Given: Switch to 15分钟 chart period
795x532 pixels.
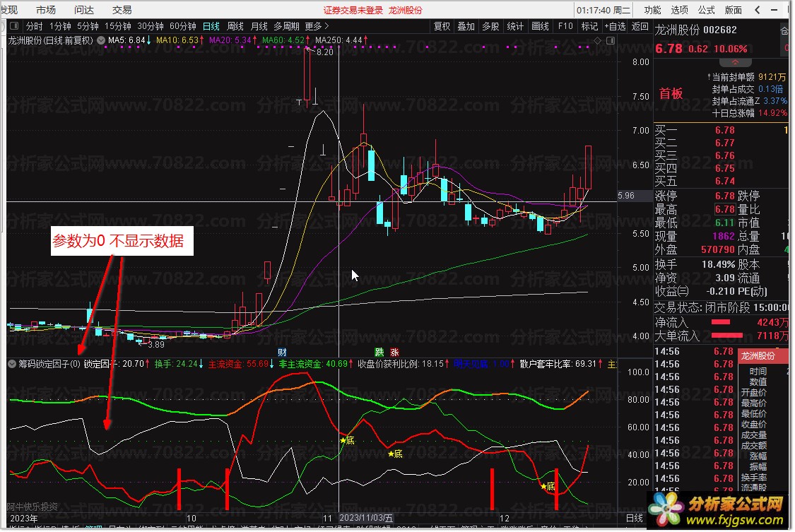Looking at the screenshot, I should 117,26.
